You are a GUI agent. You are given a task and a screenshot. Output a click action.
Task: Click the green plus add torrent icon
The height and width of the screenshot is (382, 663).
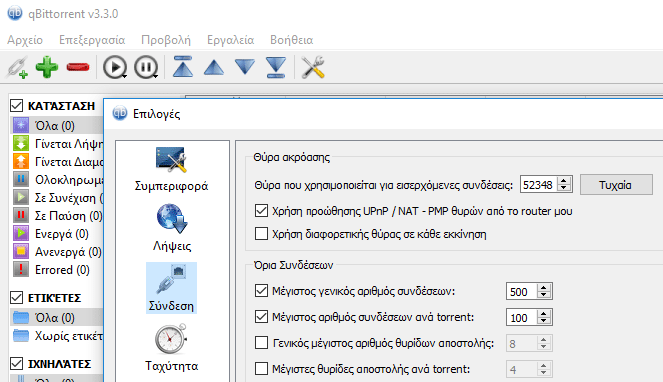click(x=47, y=67)
